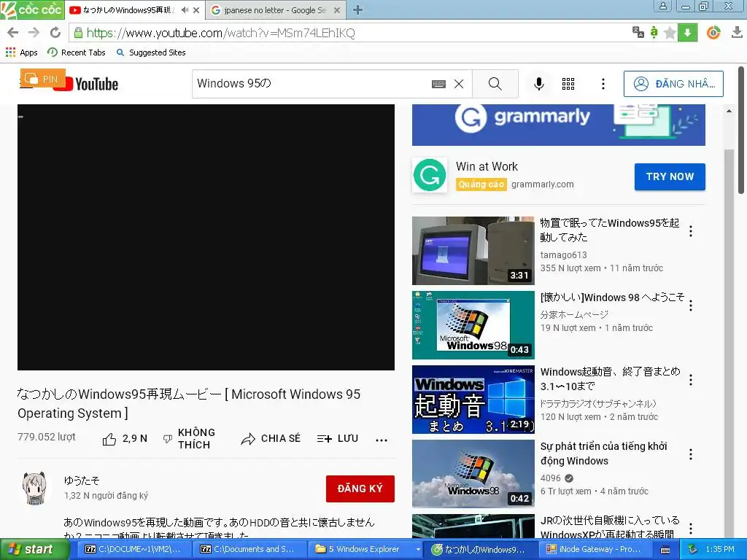Open the keyboard icon in the system tray

coord(665,550)
